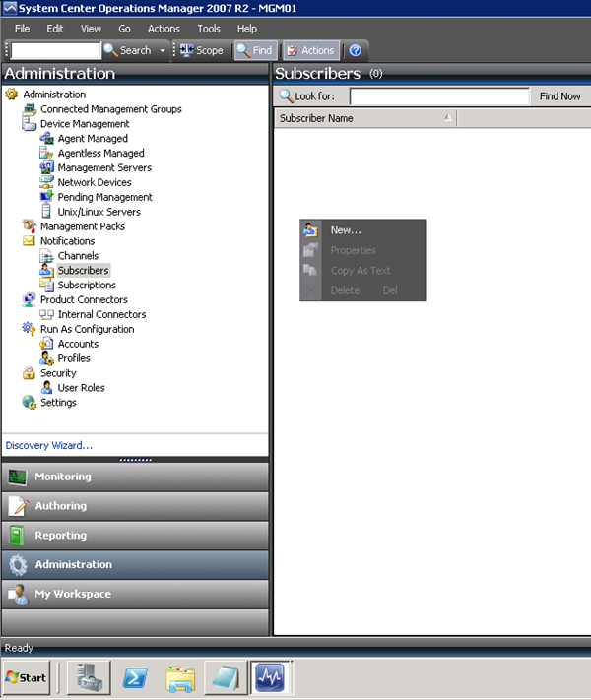Click the Pending Management icon
The height and width of the screenshot is (700, 591).
[46, 197]
